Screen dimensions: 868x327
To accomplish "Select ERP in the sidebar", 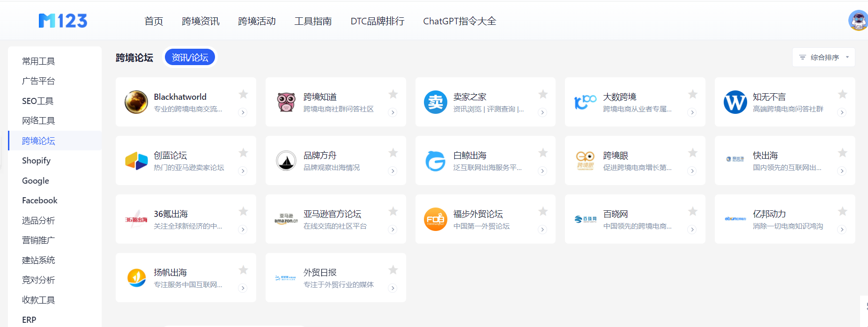I will coord(29,320).
